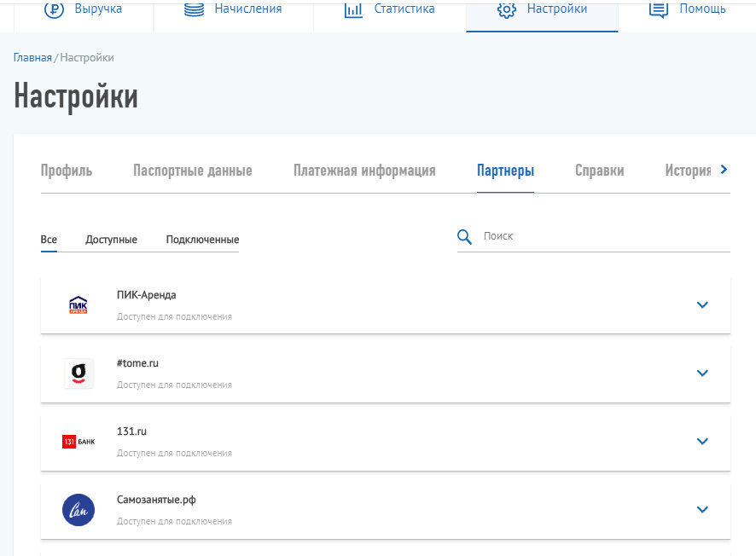Expand the 131.ru partner row

pyautogui.click(x=702, y=442)
